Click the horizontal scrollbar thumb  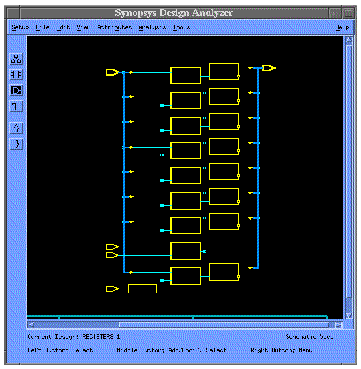224,324
